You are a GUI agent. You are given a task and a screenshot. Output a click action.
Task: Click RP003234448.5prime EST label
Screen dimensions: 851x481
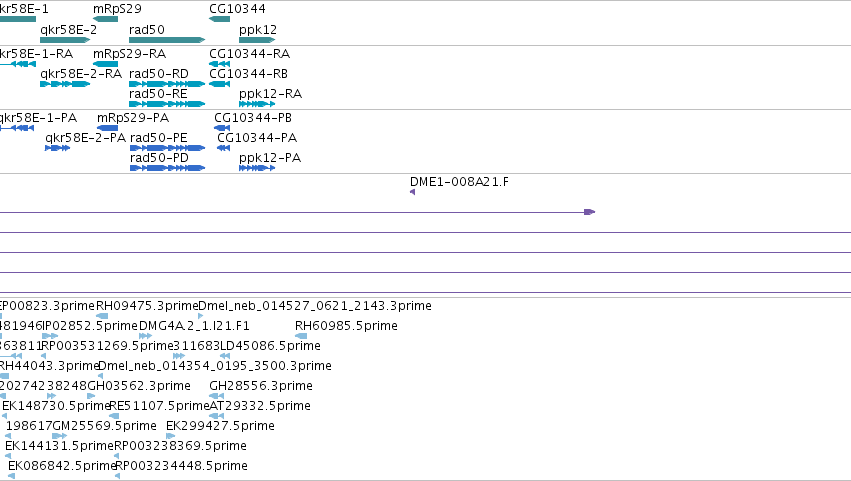tap(181, 466)
